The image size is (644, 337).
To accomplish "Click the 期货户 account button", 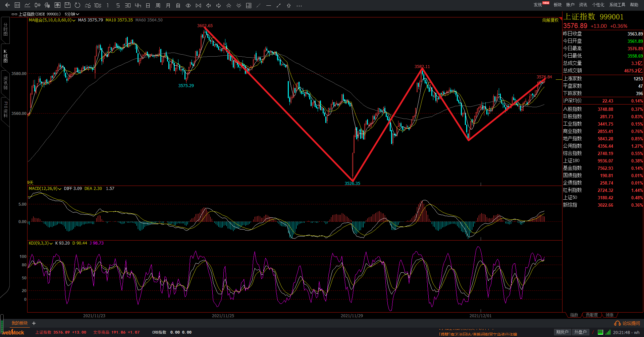I will pyautogui.click(x=562, y=332).
